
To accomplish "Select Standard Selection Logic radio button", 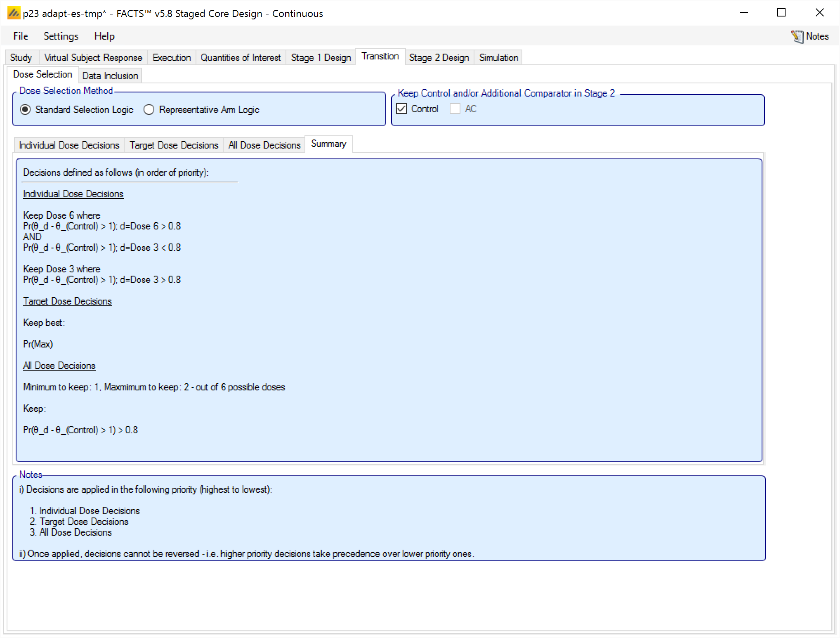I will point(26,110).
